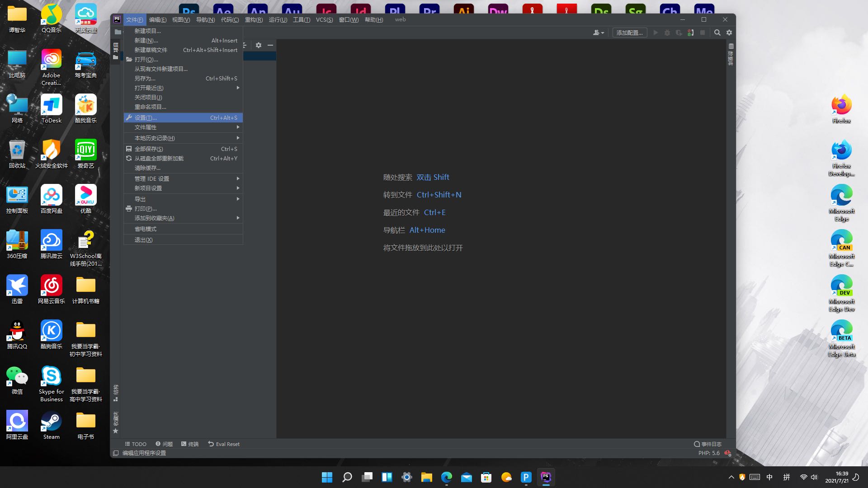Hide the project panel via minus icon
The width and height of the screenshot is (868, 488).
(x=270, y=45)
